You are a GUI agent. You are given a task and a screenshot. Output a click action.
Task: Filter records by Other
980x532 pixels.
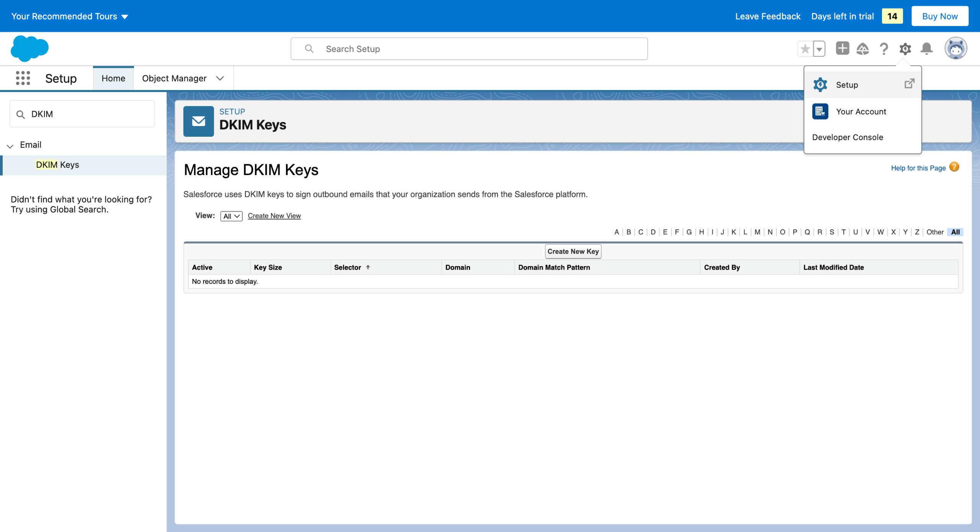[935, 232]
